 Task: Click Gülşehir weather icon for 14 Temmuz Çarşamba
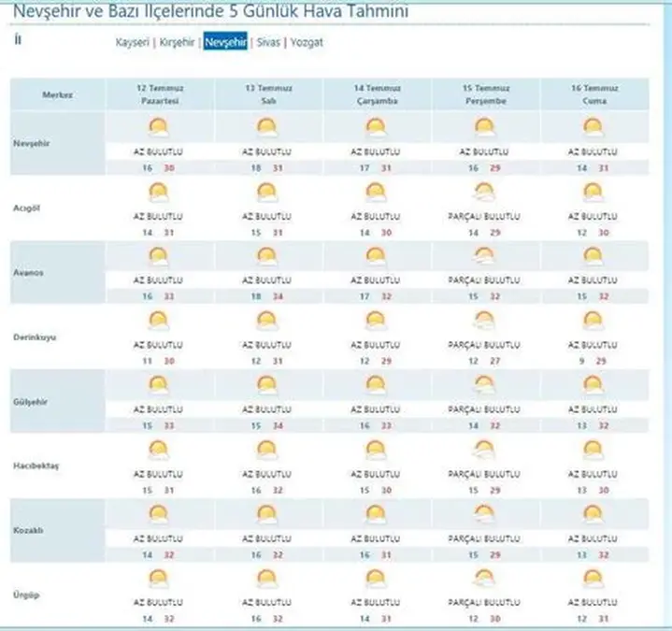point(376,385)
